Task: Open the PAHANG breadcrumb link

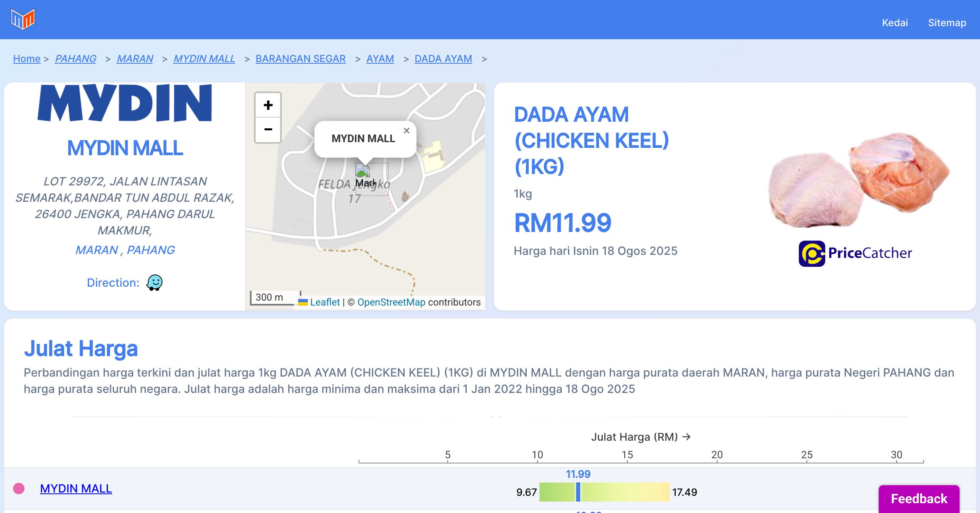Action: 76,59
